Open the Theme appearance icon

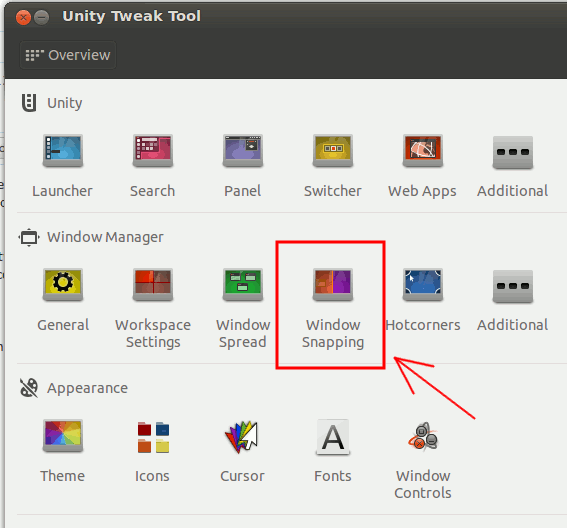click(63, 436)
